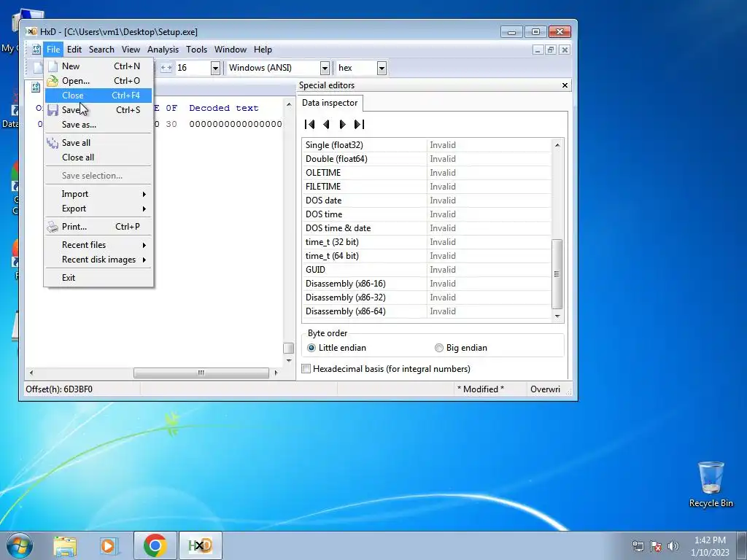This screenshot has width=747, height=560.
Task: Click Data inspector scroll up arrow
Action: pyautogui.click(x=557, y=145)
